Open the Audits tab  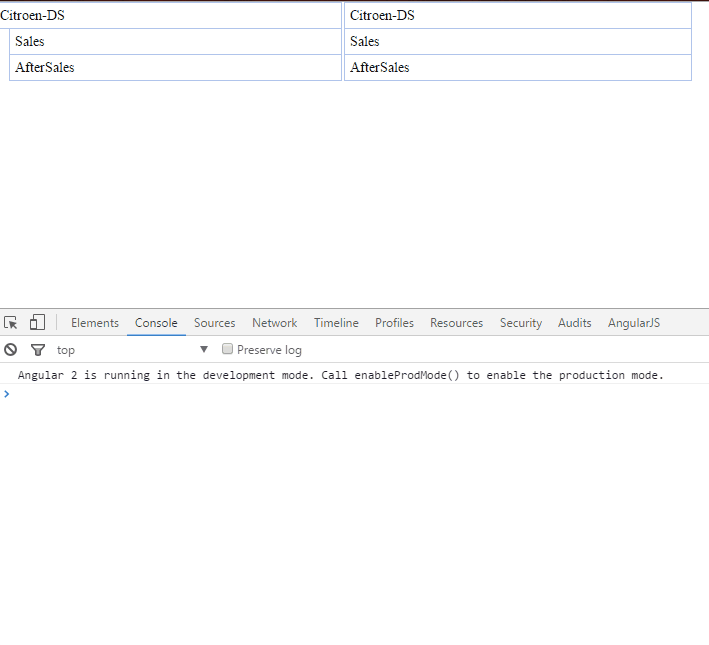575,323
